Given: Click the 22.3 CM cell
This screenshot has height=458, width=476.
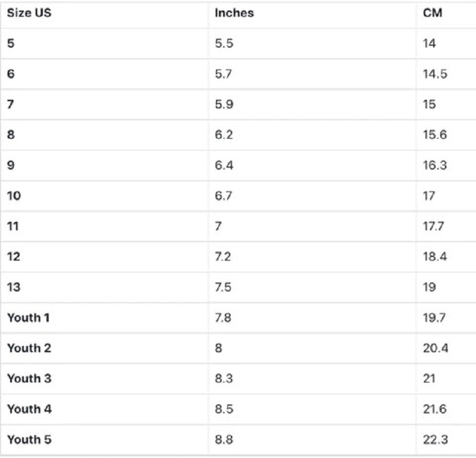Looking at the screenshot, I should click(x=436, y=440).
